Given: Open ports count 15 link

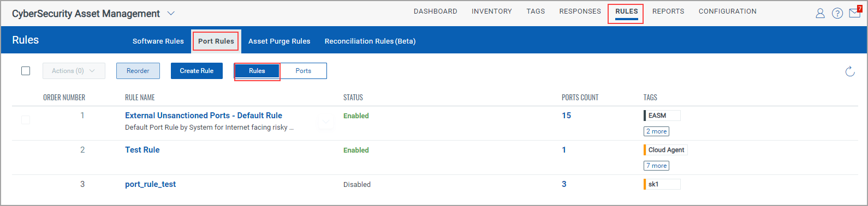Looking at the screenshot, I should (x=566, y=116).
